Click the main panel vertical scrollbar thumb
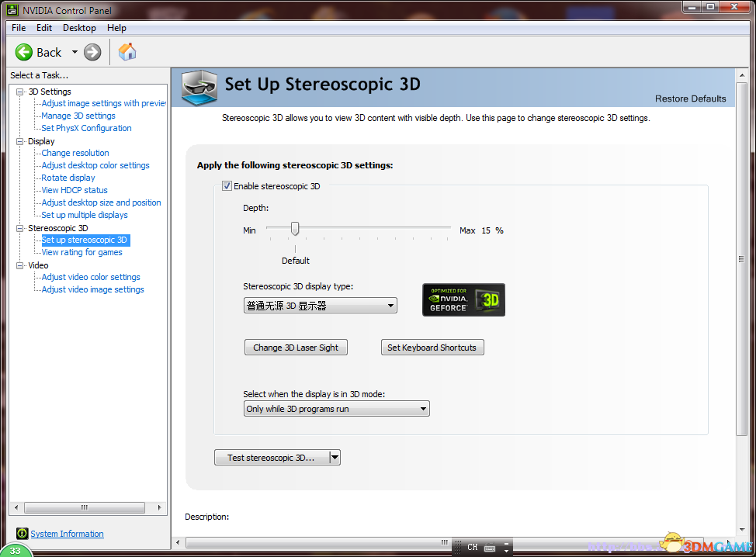Image resolution: width=756 pixels, height=557 pixels. pos(741,259)
